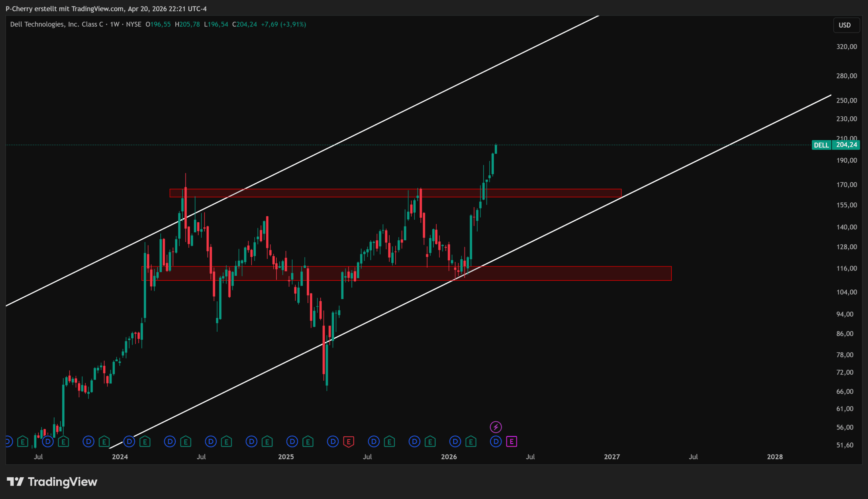Select the upper white channel trendline
Image resolution: width=868 pixels, height=499 pixels.
coord(446,91)
